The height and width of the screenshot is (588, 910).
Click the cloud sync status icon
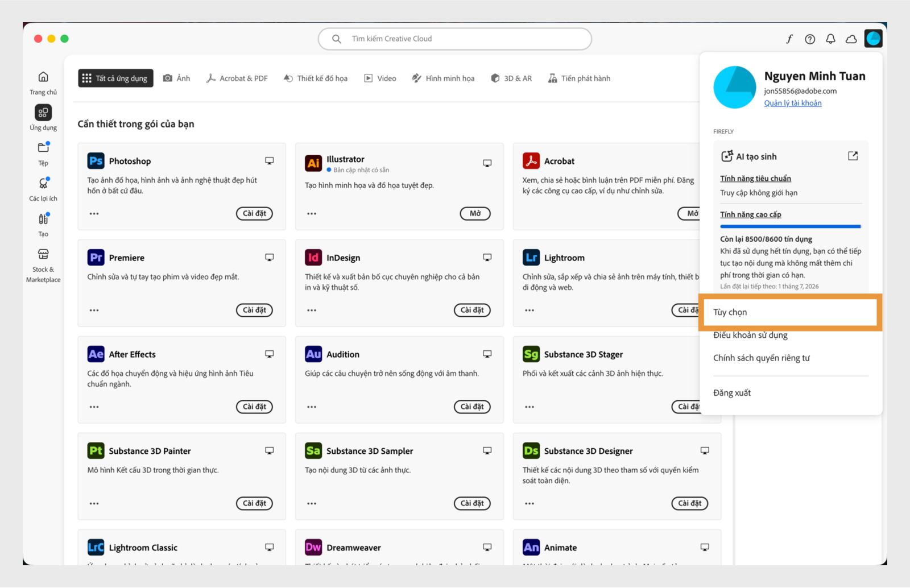851,39
